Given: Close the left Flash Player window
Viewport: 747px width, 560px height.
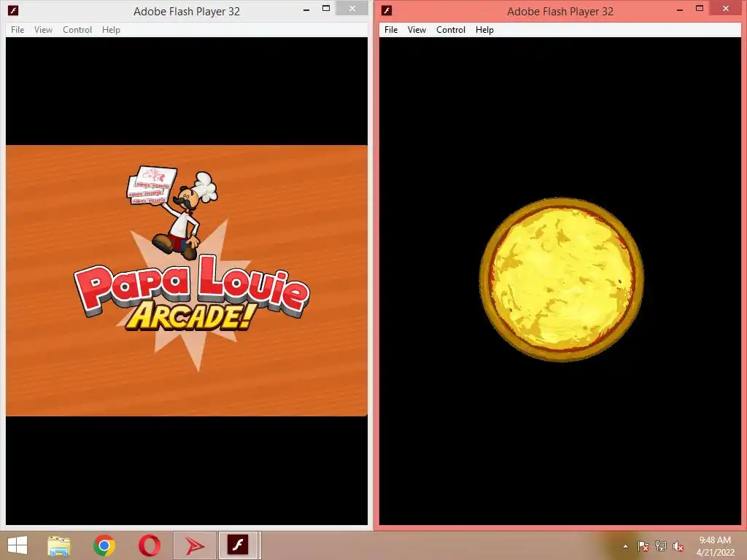Looking at the screenshot, I should (352, 9).
